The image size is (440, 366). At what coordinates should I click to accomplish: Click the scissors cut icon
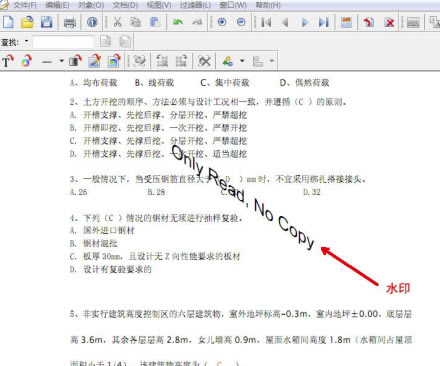click(x=117, y=22)
